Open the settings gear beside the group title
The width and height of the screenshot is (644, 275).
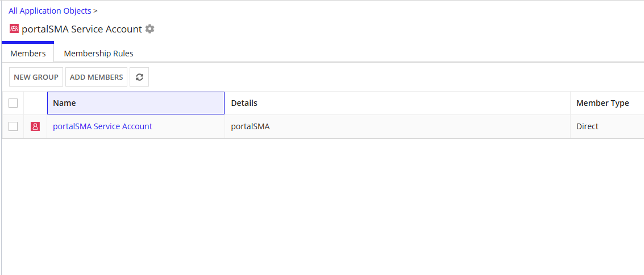pos(150,29)
